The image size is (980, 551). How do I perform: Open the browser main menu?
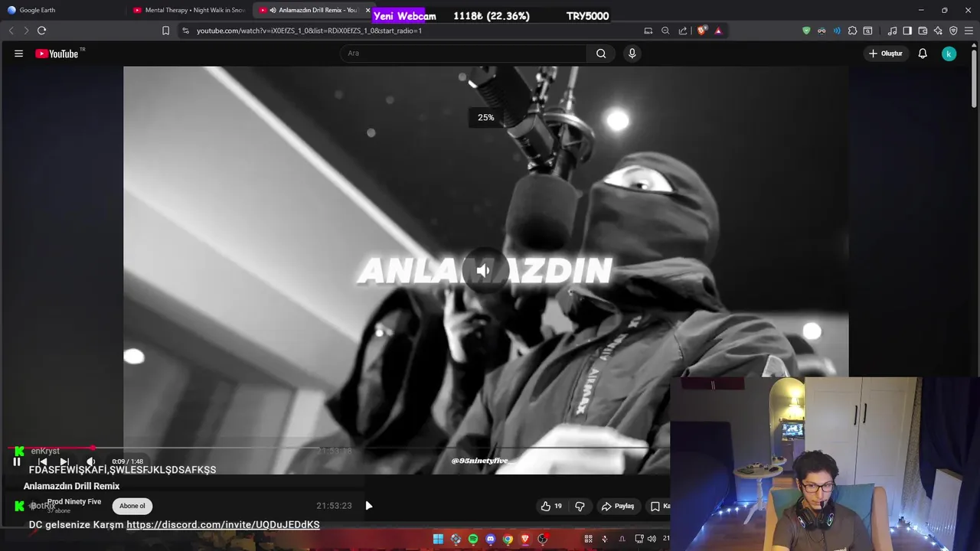tap(969, 31)
